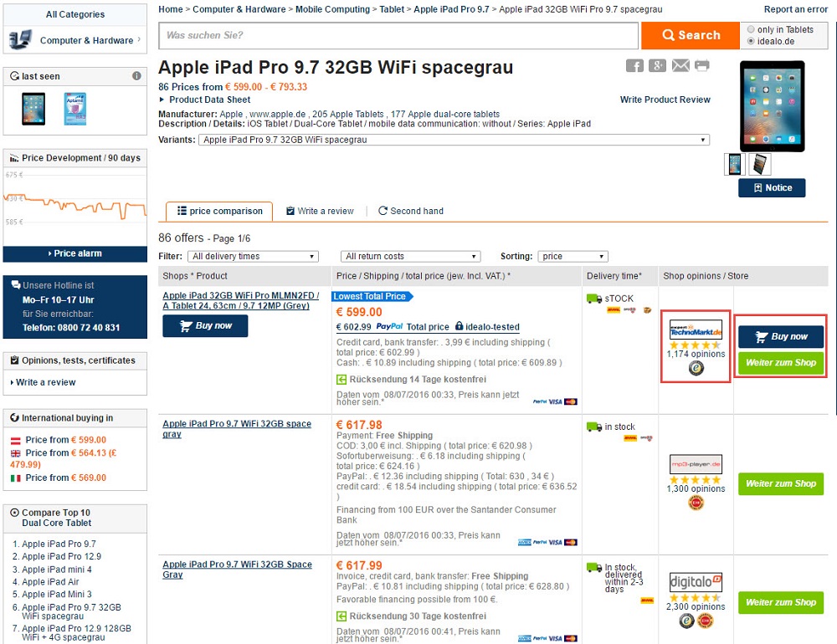Switch to the Write a review tab
Screen dimensions: 837x644
[x=320, y=212]
